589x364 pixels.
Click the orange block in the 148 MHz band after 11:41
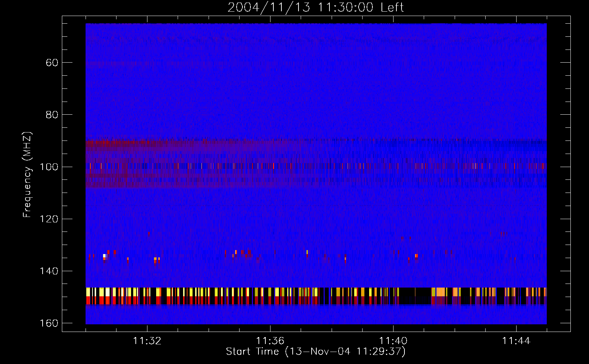(440, 292)
